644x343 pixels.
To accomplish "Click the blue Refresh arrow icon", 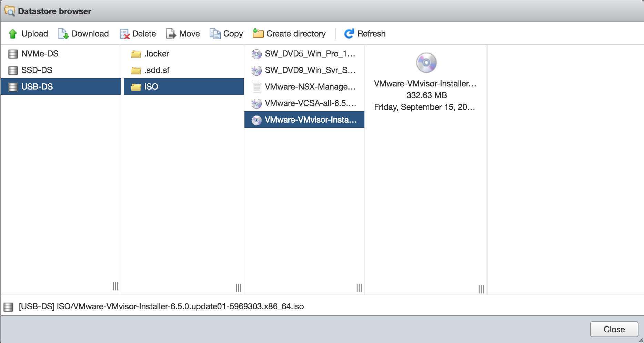I will click(x=349, y=33).
